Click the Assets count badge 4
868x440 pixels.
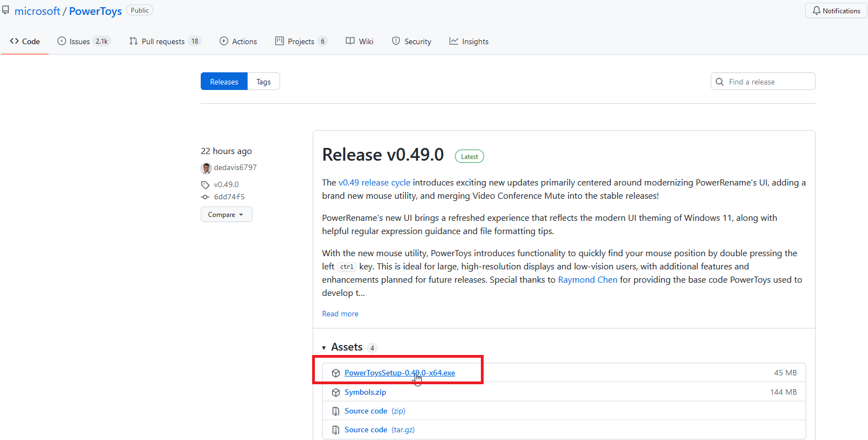372,348
